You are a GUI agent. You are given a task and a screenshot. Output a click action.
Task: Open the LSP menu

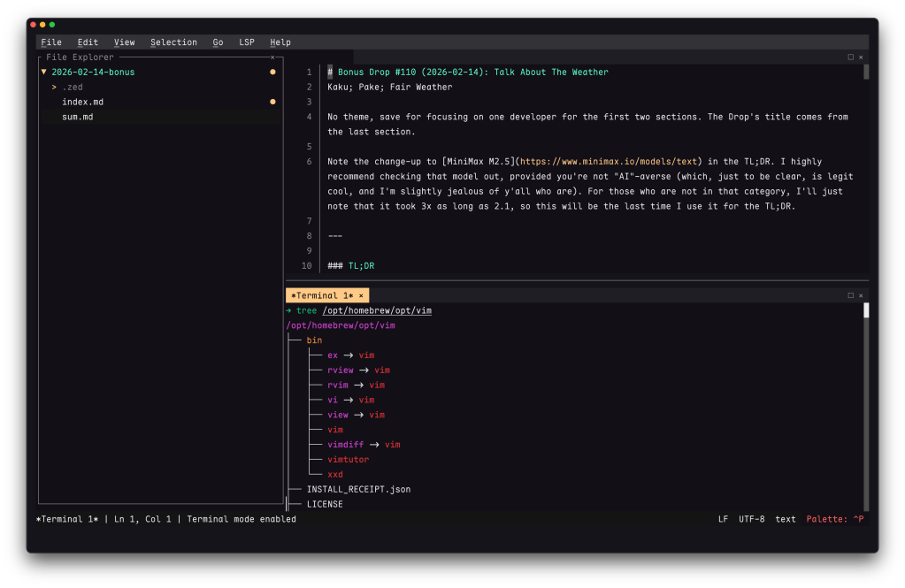[x=247, y=42]
